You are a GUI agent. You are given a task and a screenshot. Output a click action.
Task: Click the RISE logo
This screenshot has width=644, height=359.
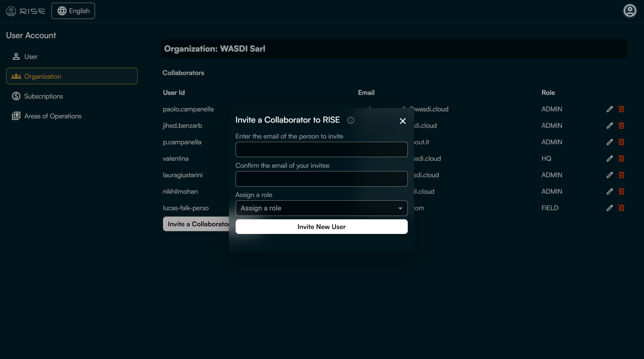point(26,11)
